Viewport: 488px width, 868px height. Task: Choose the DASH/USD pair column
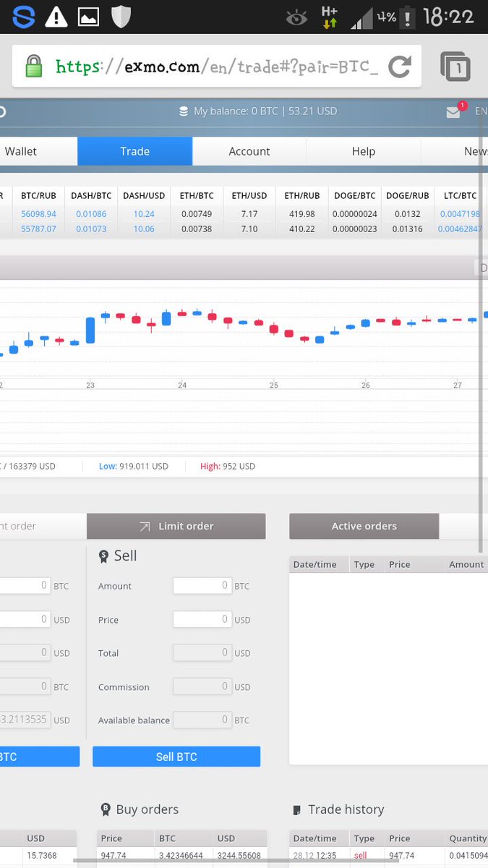coord(144,195)
